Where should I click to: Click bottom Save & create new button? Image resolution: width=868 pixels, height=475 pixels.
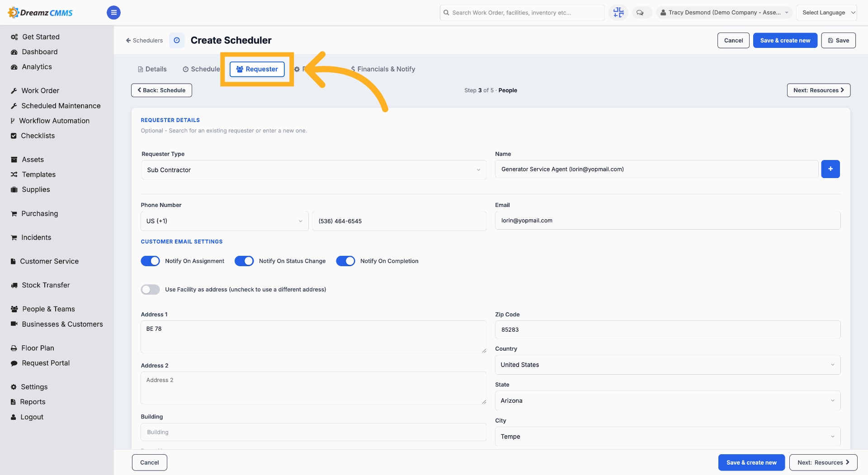[751, 462]
